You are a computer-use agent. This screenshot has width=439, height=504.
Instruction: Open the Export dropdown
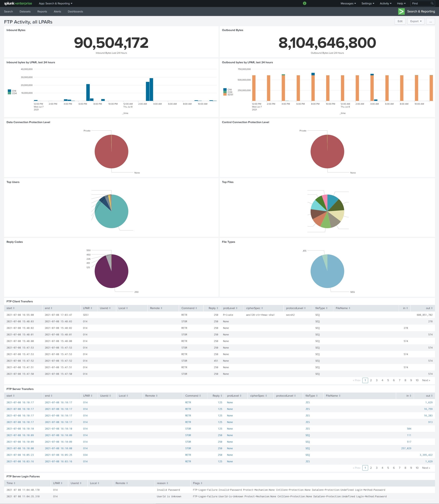coord(416,21)
